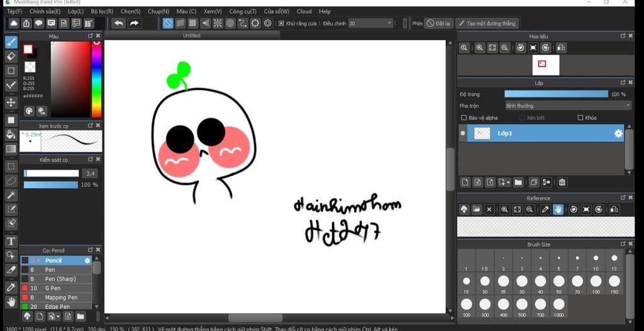
Task: Click Tạo một đường thẳng button
Action: (487, 23)
